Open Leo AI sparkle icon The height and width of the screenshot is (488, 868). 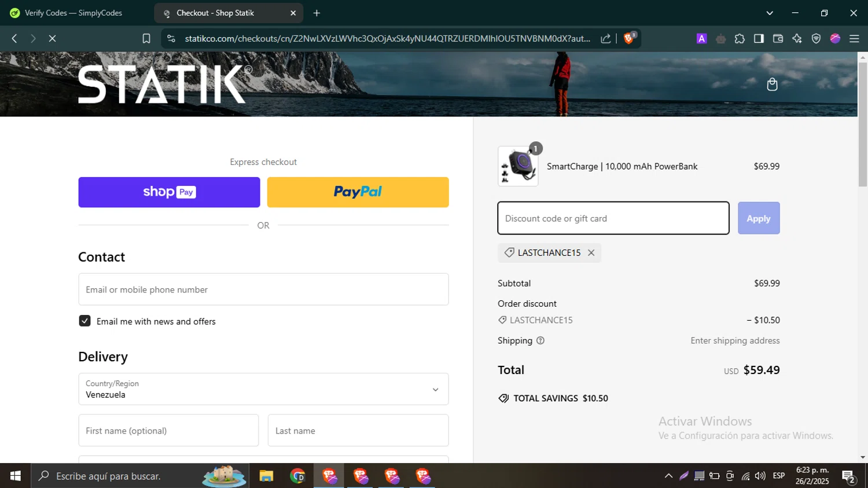pyautogui.click(x=797, y=38)
